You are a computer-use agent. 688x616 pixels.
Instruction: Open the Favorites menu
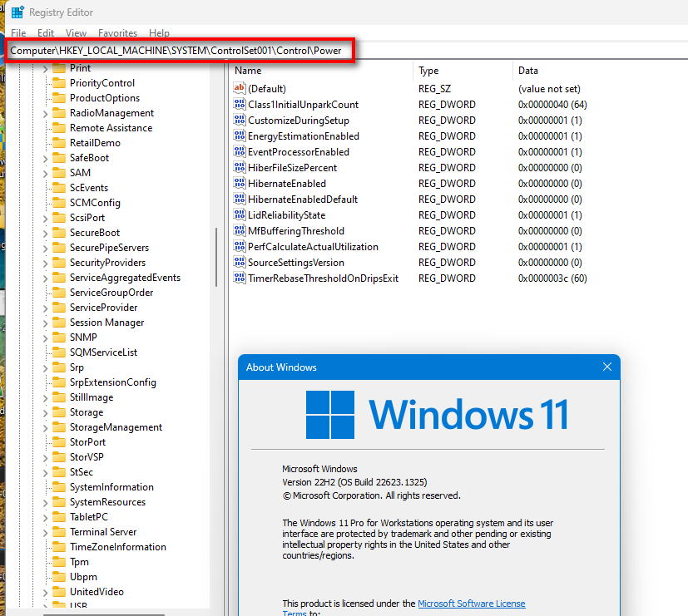point(117,33)
